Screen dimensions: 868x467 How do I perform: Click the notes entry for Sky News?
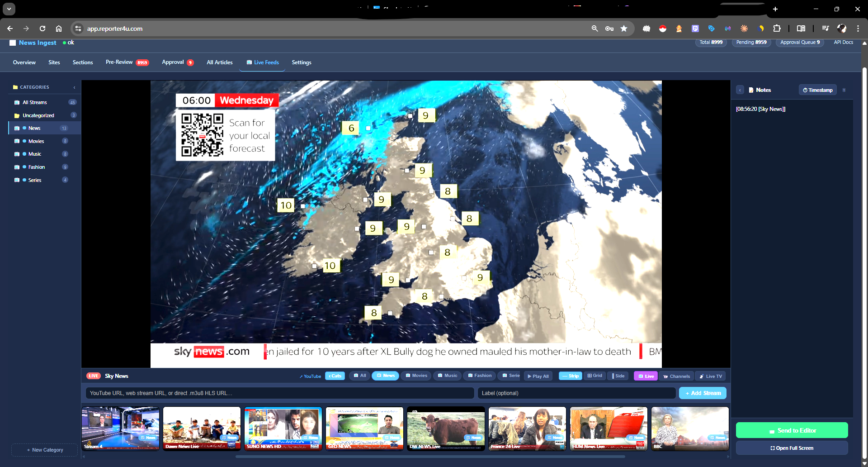click(x=760, y=109)
